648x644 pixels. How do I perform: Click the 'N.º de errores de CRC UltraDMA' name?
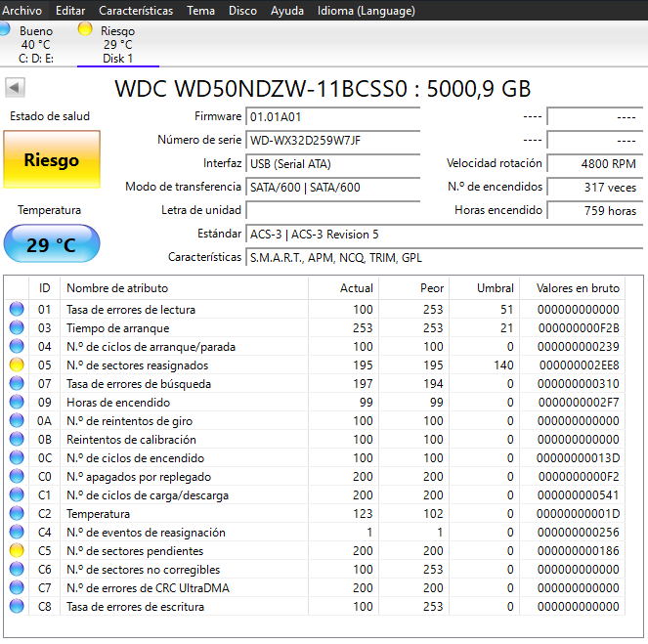[148, 588]
